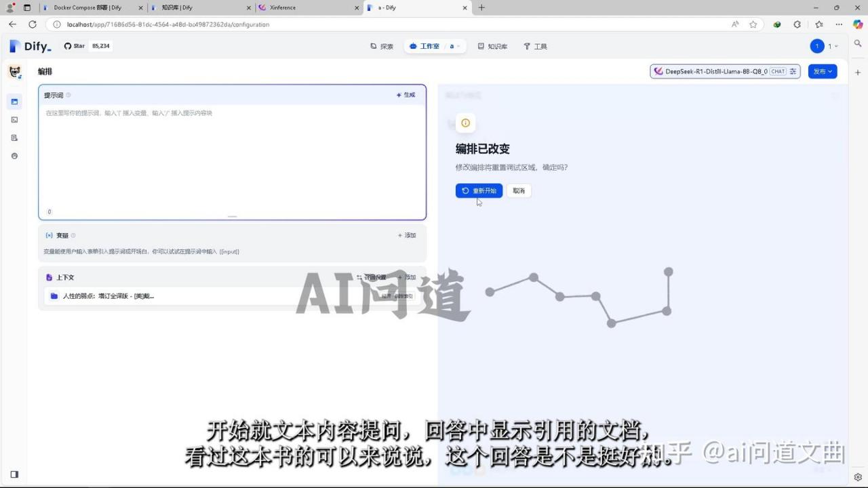Open the API access sidebar icon
Image resolution: width=868 pixels, height=488 pixels.
14,120
